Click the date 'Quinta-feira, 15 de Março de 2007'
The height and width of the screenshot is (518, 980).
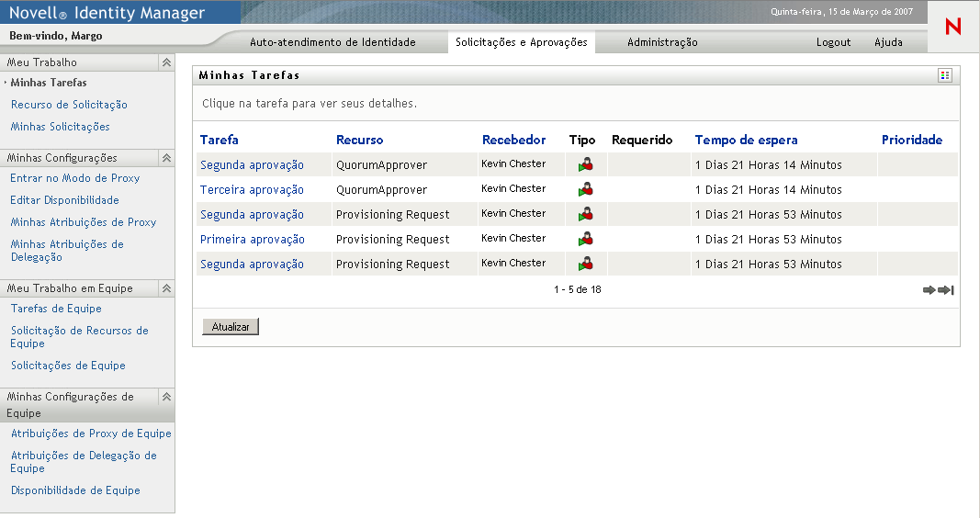842,12
